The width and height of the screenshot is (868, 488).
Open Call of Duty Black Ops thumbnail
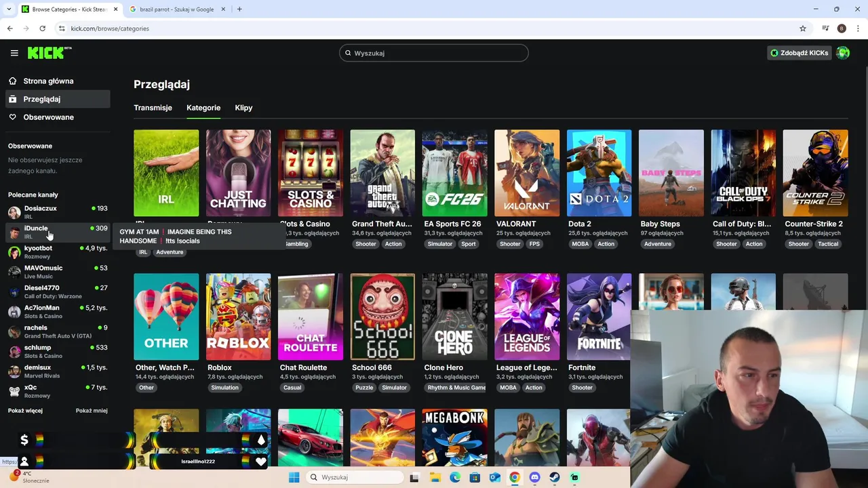click(743, 173)
